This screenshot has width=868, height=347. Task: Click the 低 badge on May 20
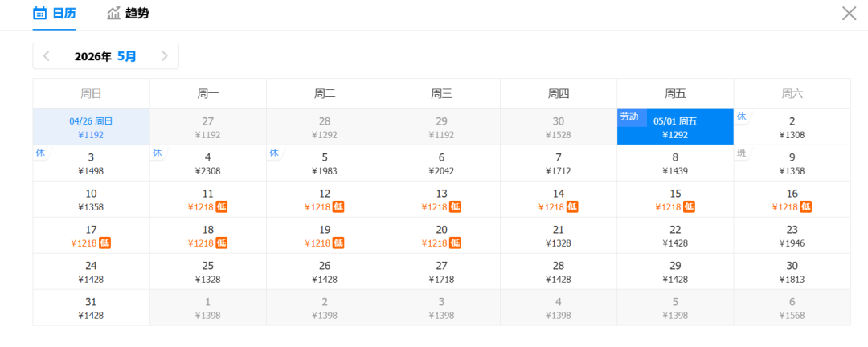455,243
